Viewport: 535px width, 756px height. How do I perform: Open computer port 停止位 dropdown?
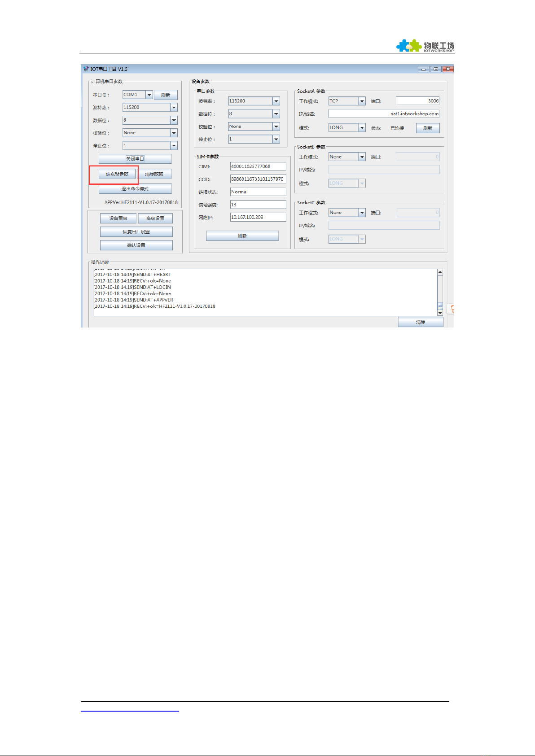tap(174, 145)
